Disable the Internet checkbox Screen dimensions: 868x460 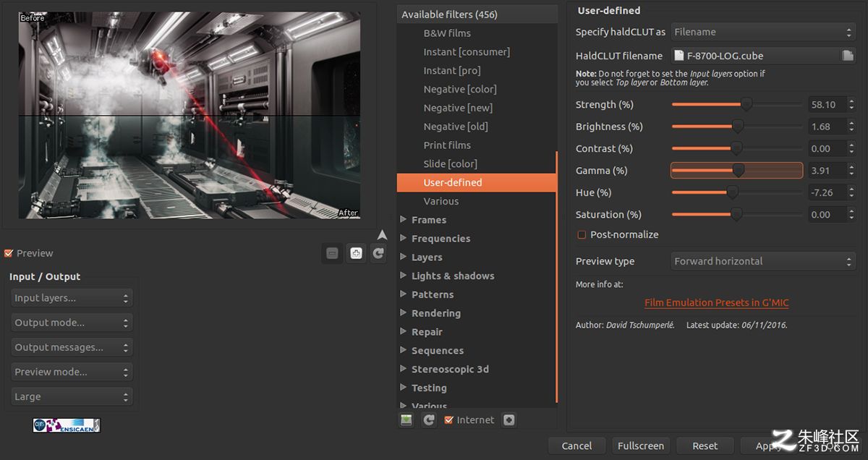pyautogui.click(x=449, y=419)
